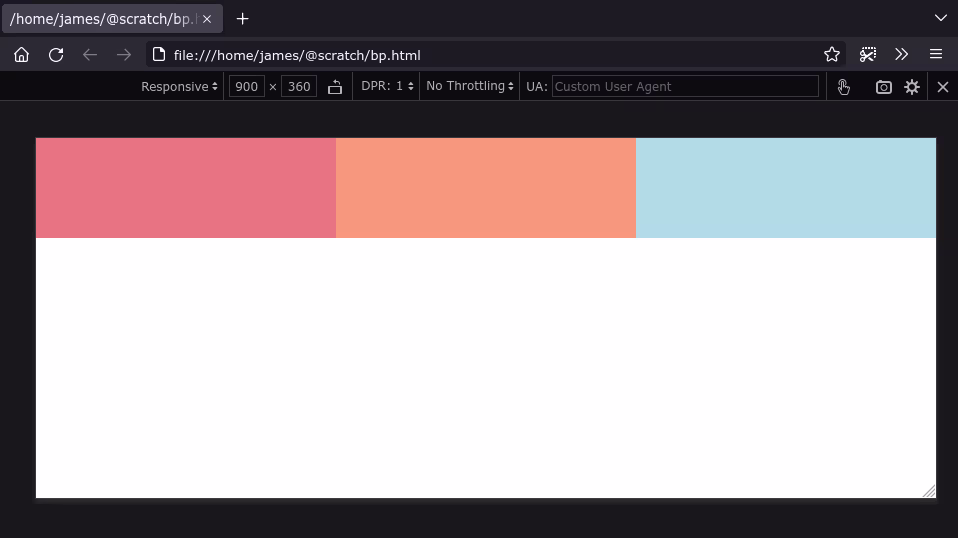Show more tools overflow chevron
This screenshot has height=538, width=958.
[902, 55]
